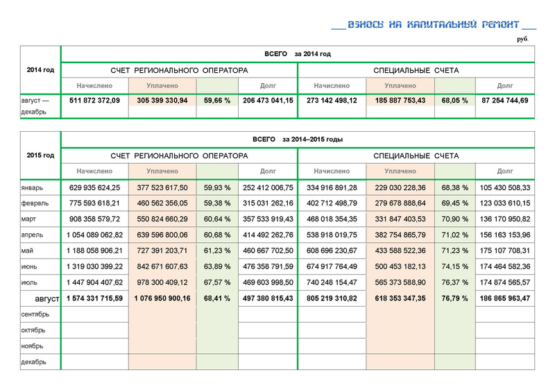Select the 76,79 % cell in August row
Viewport: 555px width, 392px height.
454,298
